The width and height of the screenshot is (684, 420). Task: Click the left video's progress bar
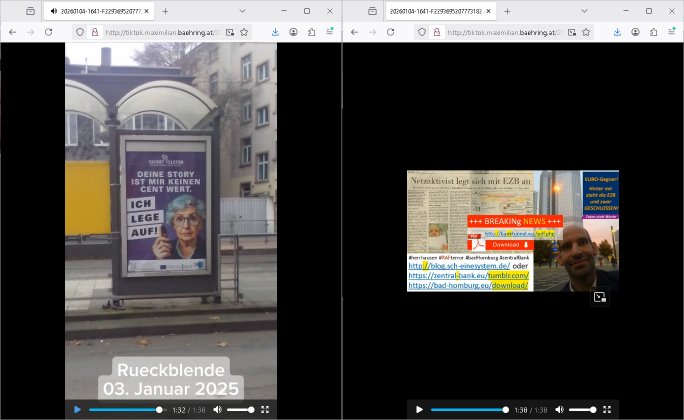(x=125, y=409)
